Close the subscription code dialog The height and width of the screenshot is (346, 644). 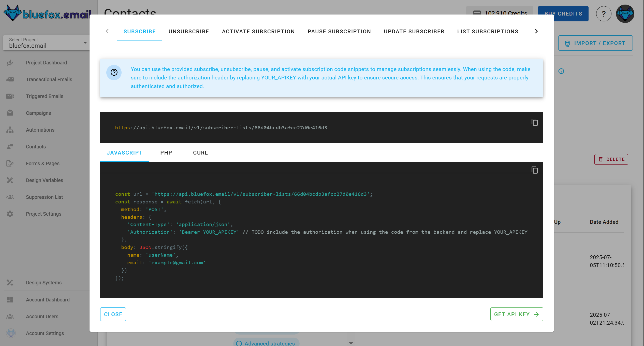pos(113,314)
